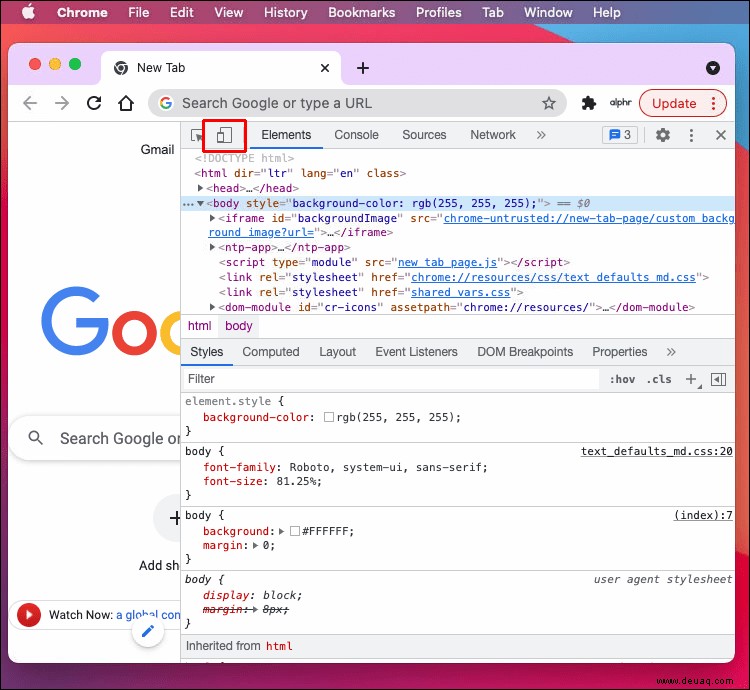Toggle .cls element classes
Image resolution: width=750 pixels, height=690 pixels.
659,379
